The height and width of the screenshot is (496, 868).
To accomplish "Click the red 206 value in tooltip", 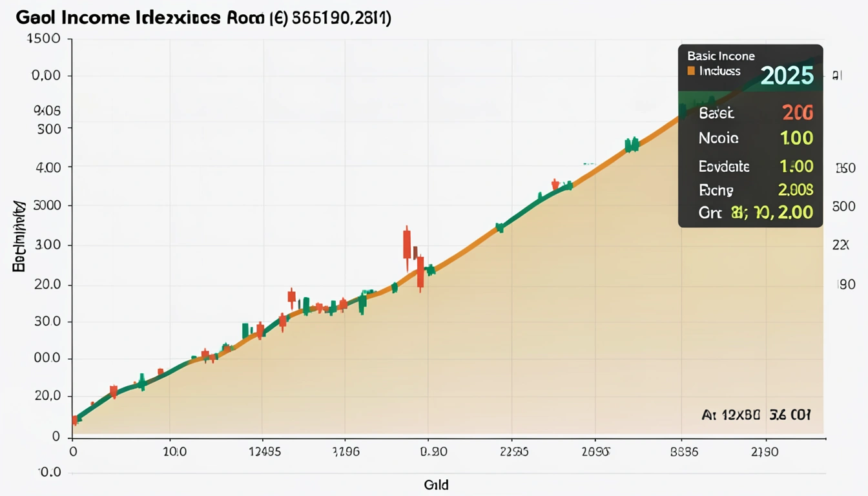I will coord(797,113).
